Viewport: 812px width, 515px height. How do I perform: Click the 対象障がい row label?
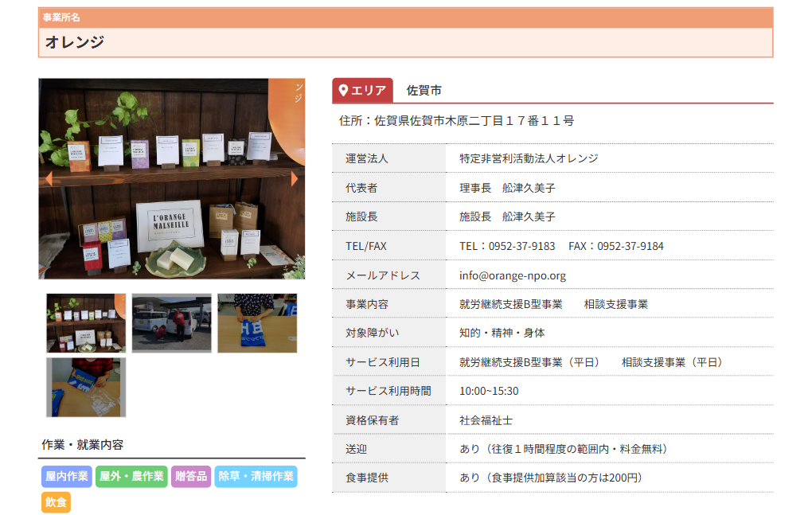click(372, 333)
